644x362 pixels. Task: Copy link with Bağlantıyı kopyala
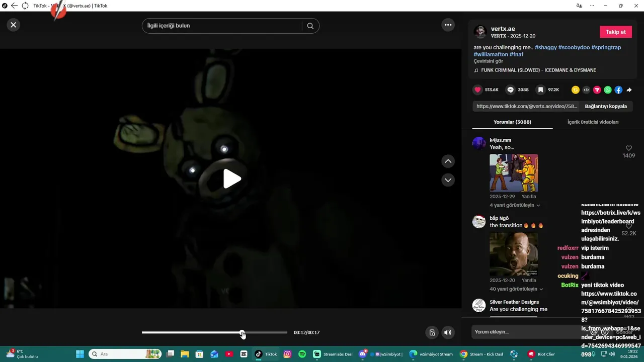606,107
